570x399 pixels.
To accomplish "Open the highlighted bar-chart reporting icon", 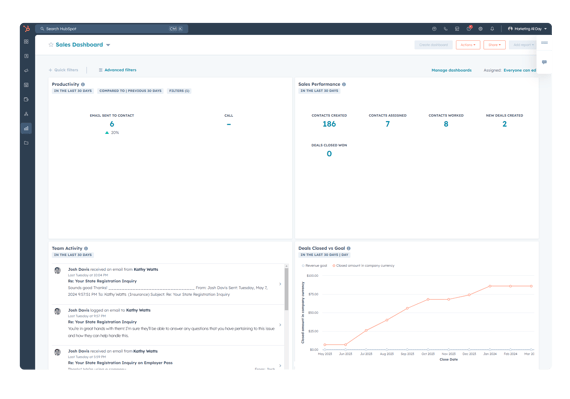I will [x=26, y=128].
